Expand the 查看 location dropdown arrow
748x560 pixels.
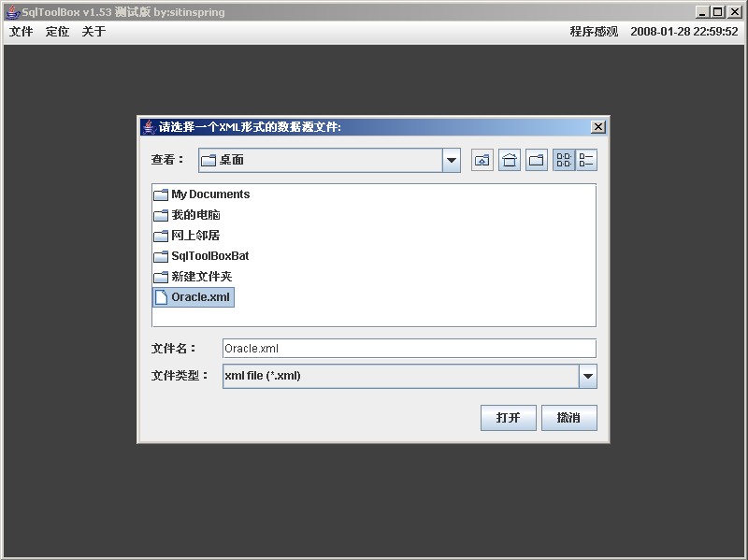click(452, 160)
